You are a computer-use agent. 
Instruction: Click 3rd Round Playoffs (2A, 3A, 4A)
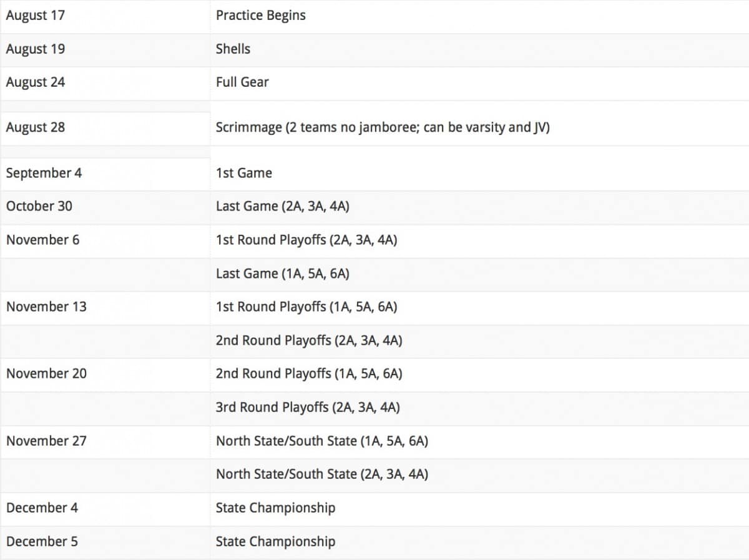point(308,407)
